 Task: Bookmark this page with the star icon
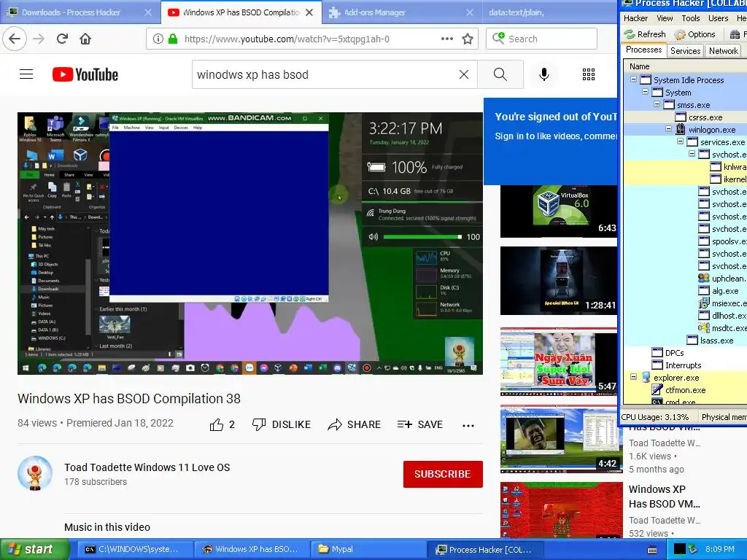[468, 39]
